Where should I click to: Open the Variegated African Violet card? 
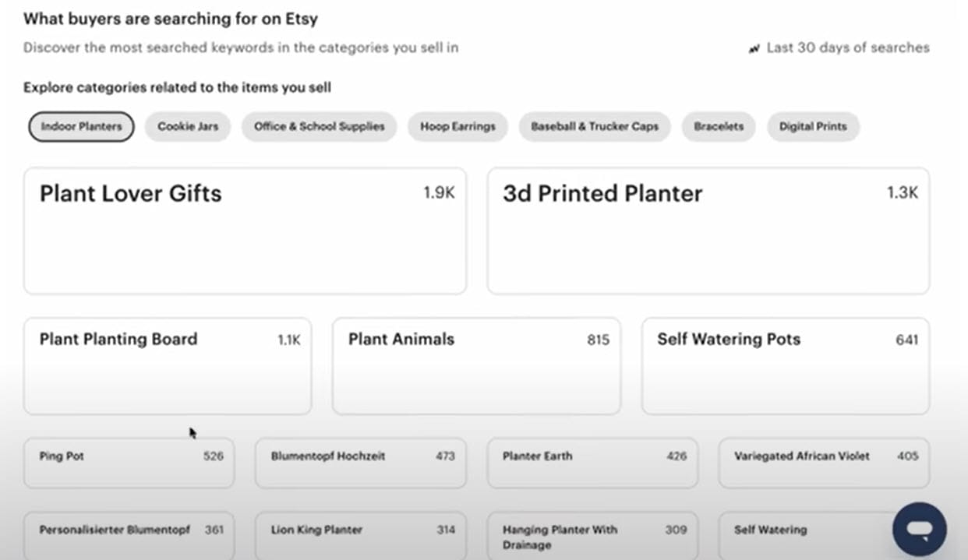pos(823,463)
